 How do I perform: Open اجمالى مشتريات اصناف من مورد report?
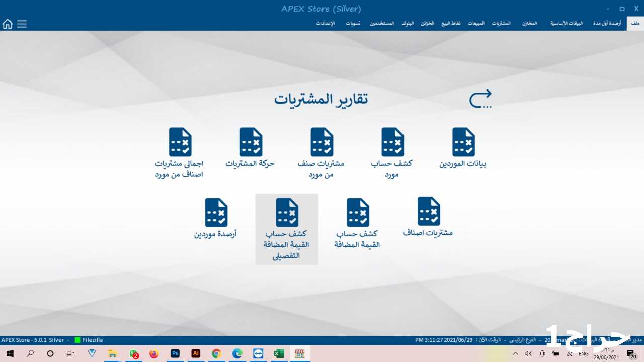tap(180, 152)
